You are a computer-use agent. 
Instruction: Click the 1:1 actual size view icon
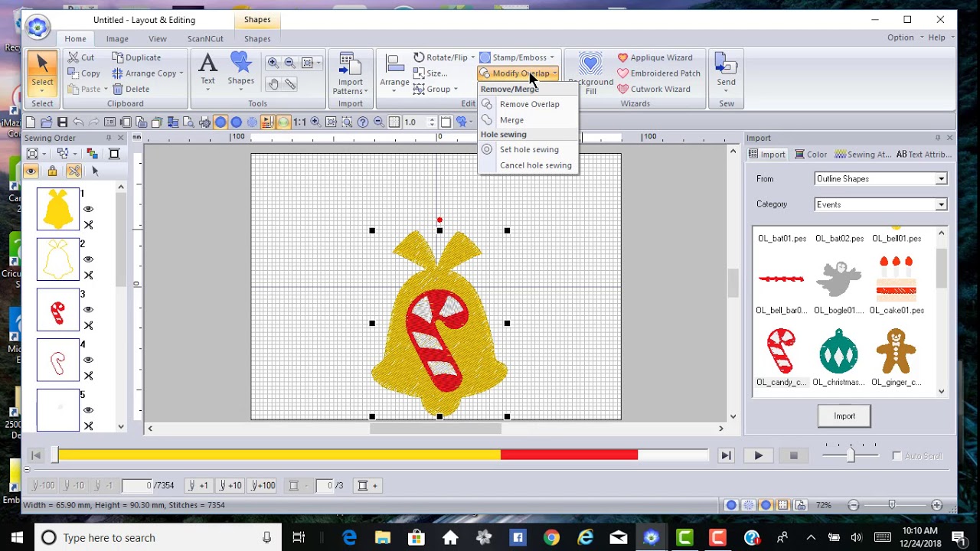click(299, 122)
